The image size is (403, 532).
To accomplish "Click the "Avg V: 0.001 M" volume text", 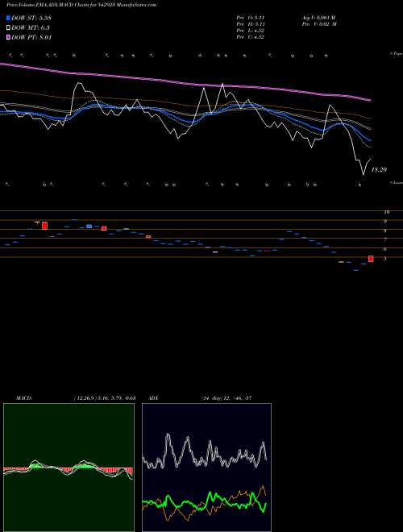I will (318, 18).
